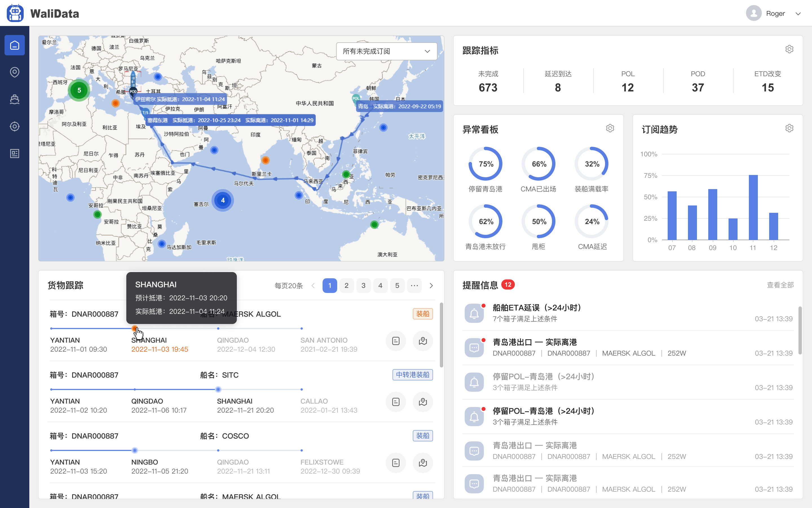
Task: Click the next page arrow
Action: 431,286
